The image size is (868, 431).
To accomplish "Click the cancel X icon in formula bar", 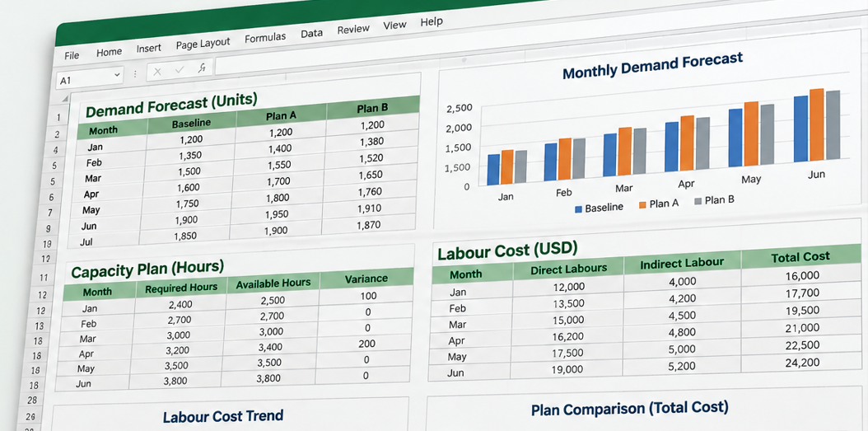I will (157, 72).
